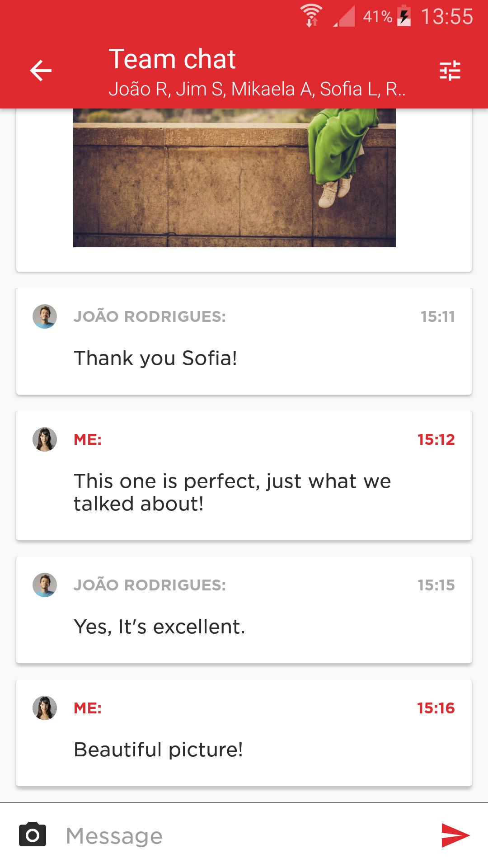Tap João's avatar on 15:11 message
Viewport: 488px width, 868px height.
(45, 316)
